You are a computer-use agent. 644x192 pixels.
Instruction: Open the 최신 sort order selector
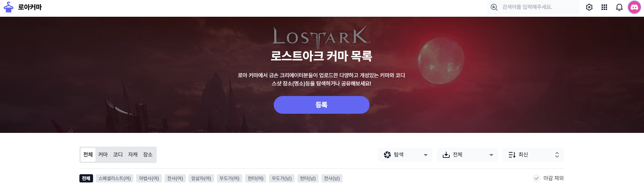533,155
